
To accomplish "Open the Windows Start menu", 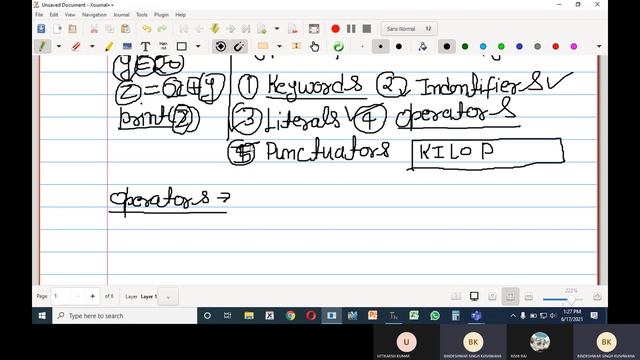I will coord(42,316).
